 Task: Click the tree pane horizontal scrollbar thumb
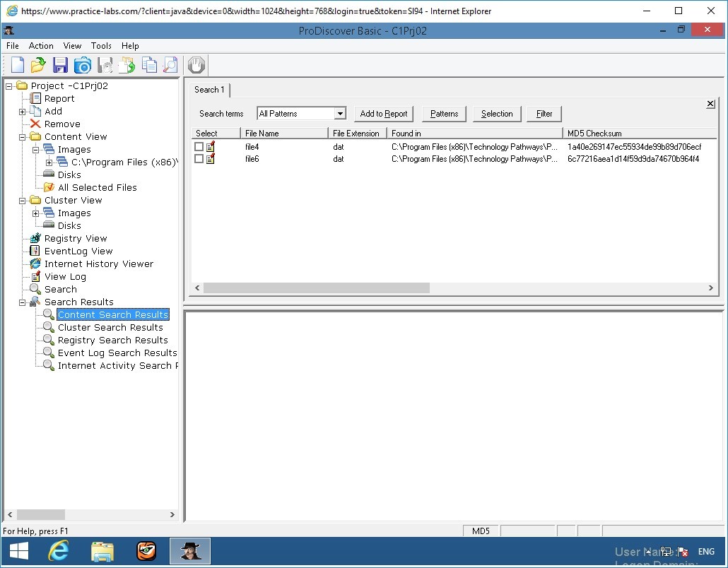tap(41, 514)
